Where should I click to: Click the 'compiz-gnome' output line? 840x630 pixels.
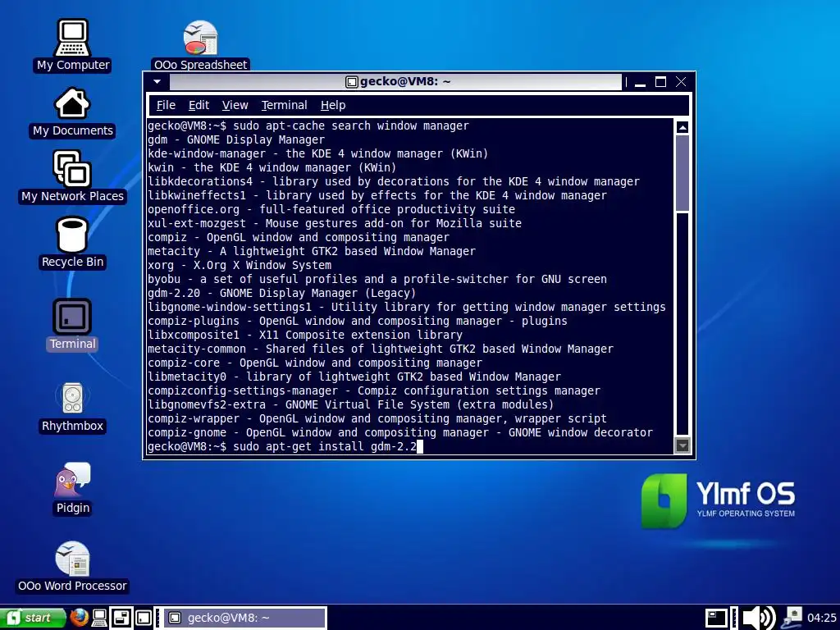tap(400, 431)
